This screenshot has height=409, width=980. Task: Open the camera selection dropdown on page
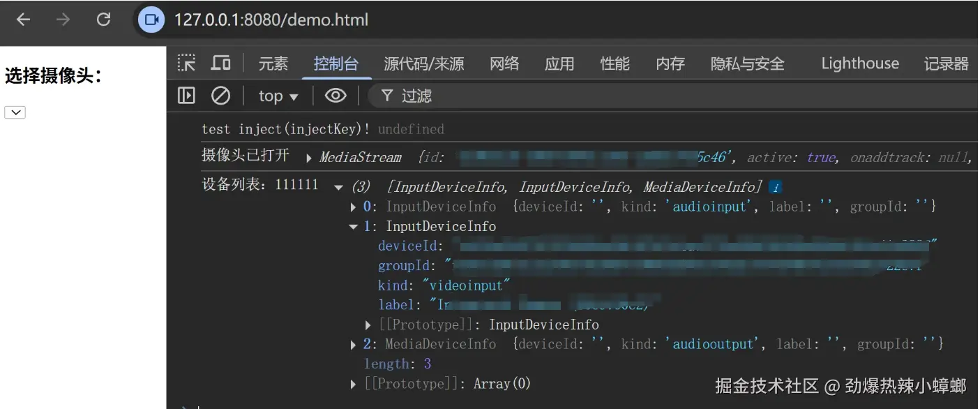click(x=15, y=112)
